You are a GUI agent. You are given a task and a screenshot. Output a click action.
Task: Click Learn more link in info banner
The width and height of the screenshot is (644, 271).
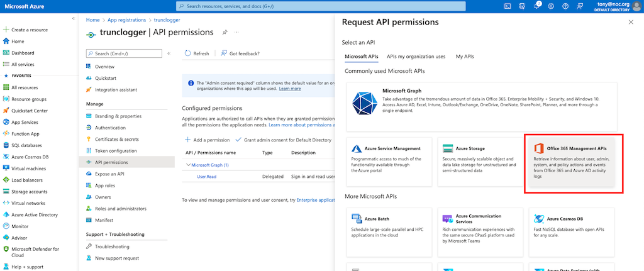coord(290,89)
